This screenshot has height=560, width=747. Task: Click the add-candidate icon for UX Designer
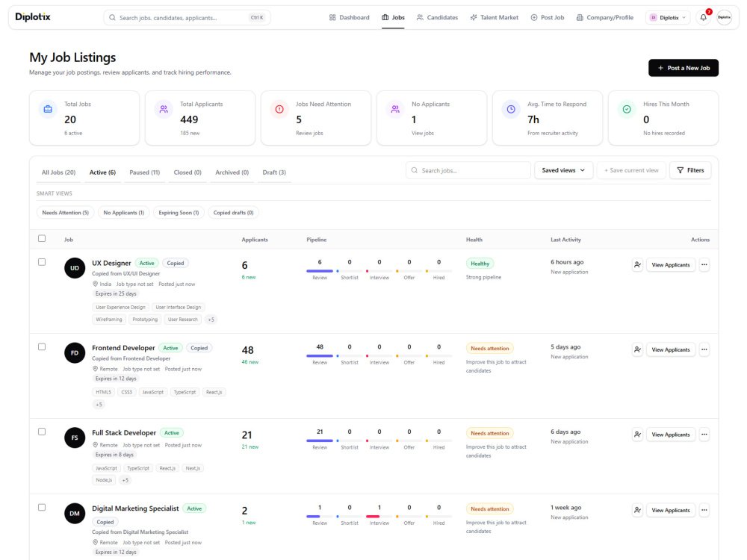pyautogui.click(x=637, y=265)
